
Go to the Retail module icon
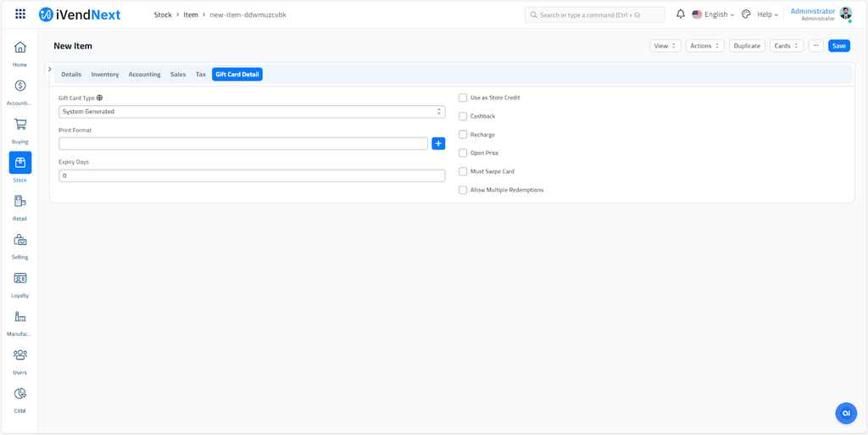click(19, 202)
